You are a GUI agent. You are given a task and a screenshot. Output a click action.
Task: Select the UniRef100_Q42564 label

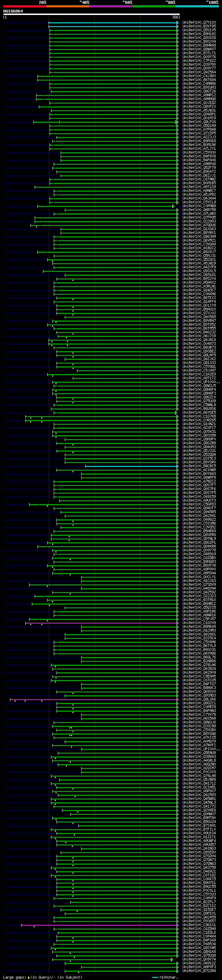[x=199, y=72]
